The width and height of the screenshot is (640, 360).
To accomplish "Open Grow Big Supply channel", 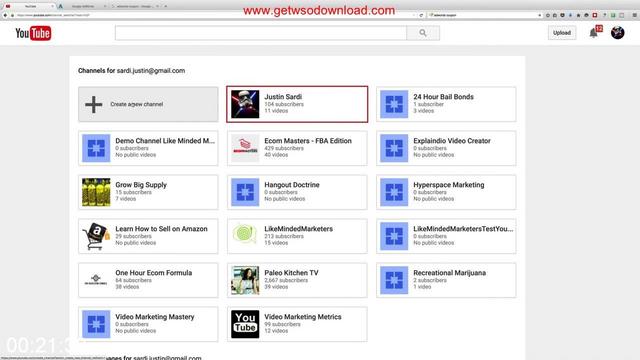I will [x=141, y=185].
